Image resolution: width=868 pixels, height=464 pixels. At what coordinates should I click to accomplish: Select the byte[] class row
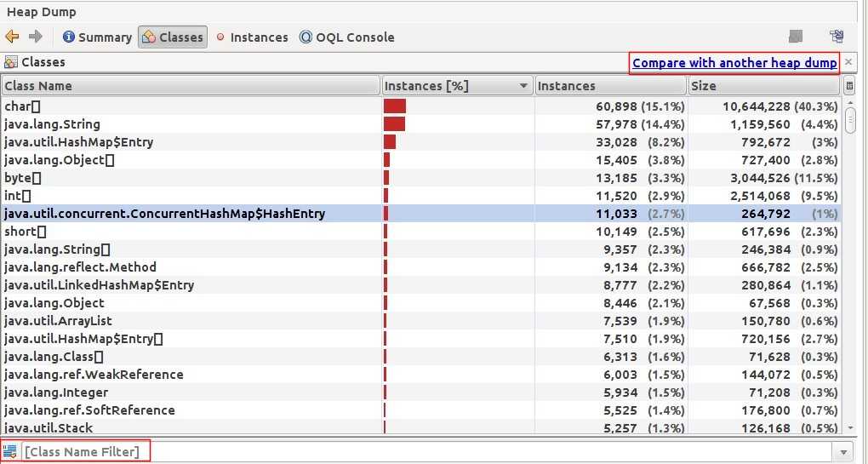pyautogui.click(x=420, y=178)
